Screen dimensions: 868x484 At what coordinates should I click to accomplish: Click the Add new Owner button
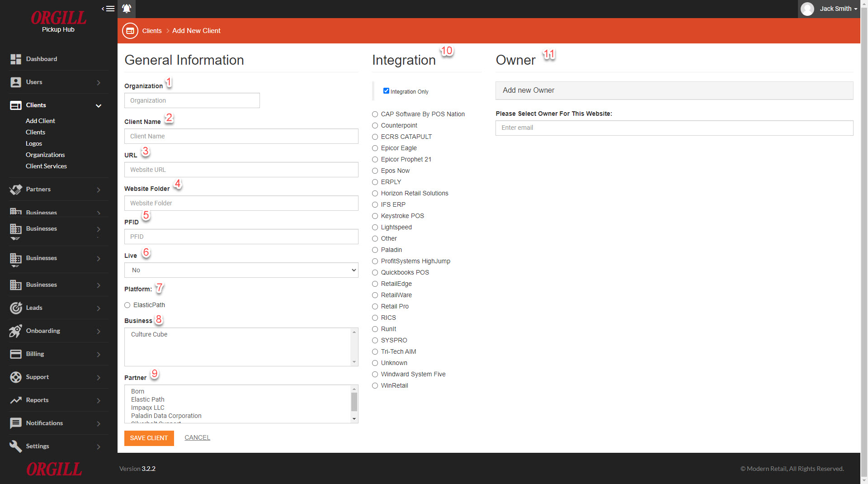click(x=674, y=90)
